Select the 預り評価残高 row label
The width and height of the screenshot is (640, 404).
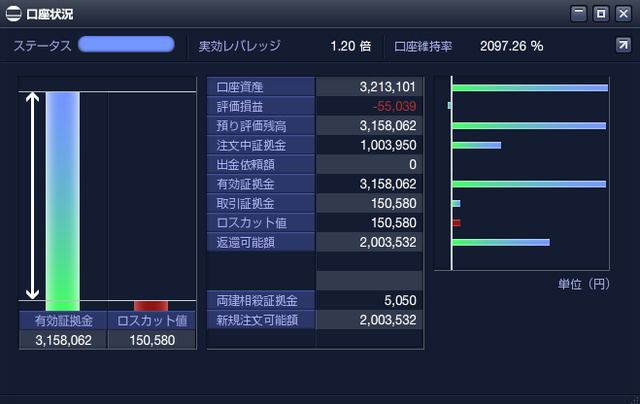[261, 126]
